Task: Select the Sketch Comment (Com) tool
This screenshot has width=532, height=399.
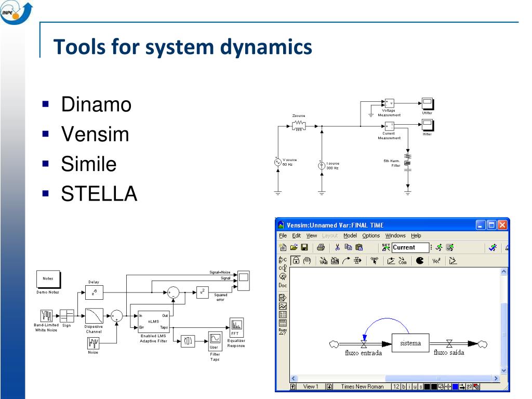Action: pos(403,261)
